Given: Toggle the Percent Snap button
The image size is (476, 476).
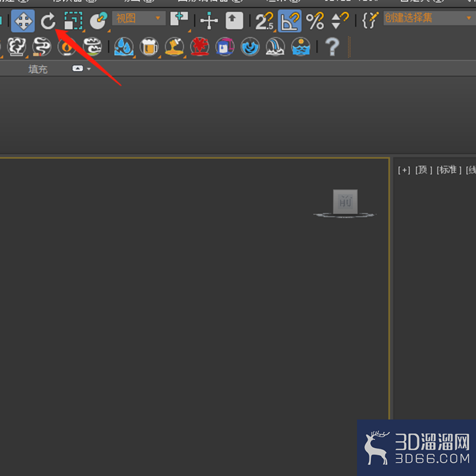Looking at the screenshot, I should (315, 21).
